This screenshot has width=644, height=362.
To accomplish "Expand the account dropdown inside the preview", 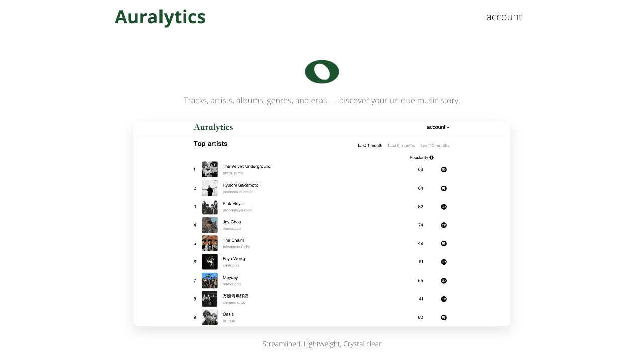I will click(438, 127).
